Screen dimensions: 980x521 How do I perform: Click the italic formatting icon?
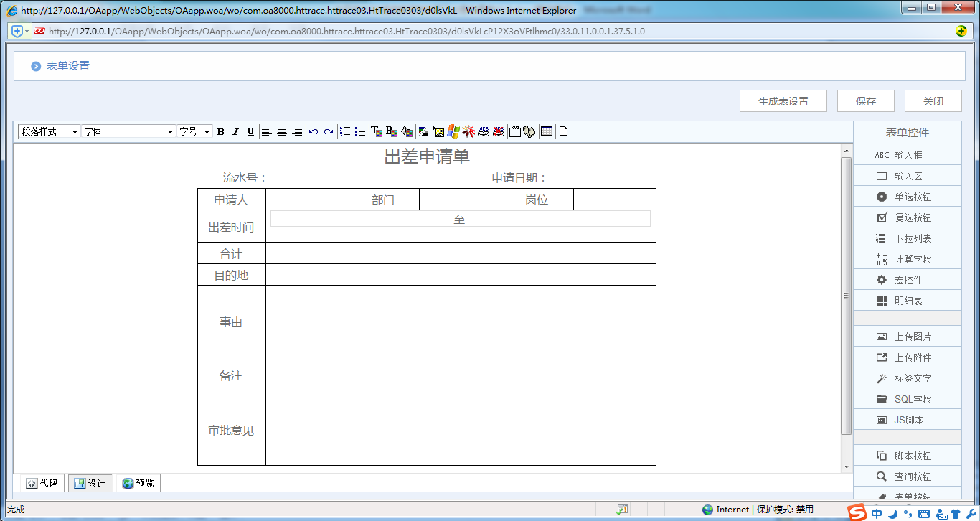tap(235, 132)
